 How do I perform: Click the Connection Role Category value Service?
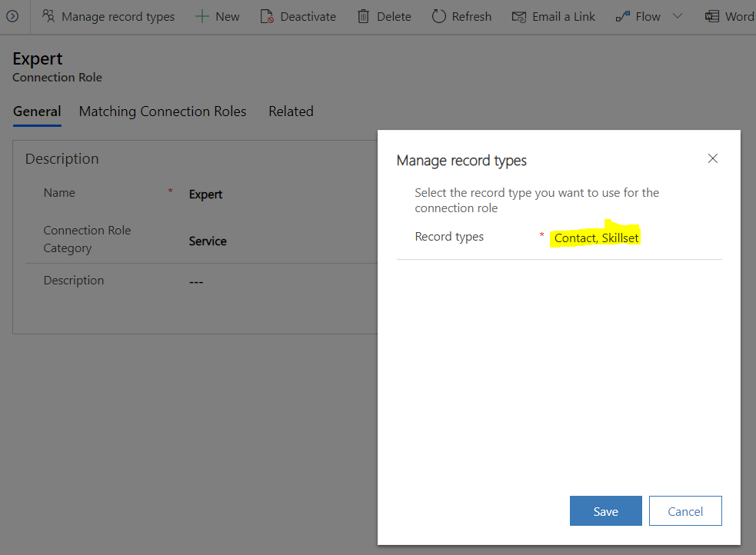coord(208,241)
